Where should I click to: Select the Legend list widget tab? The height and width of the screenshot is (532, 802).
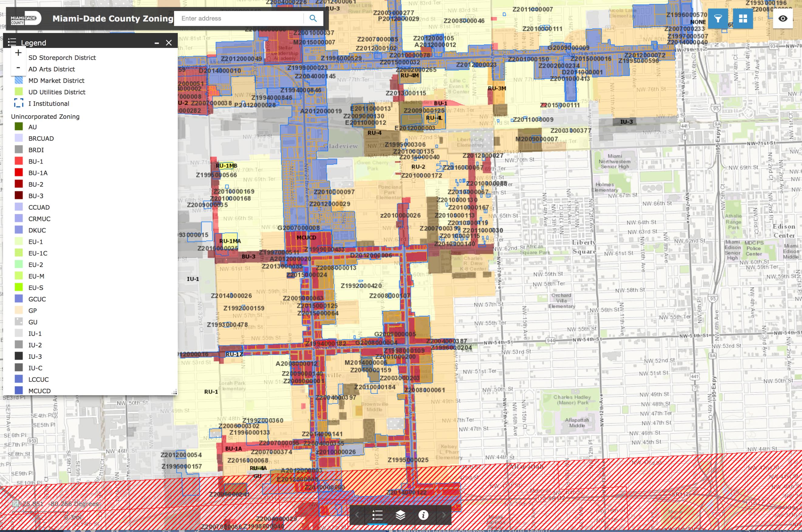[377, 515]
